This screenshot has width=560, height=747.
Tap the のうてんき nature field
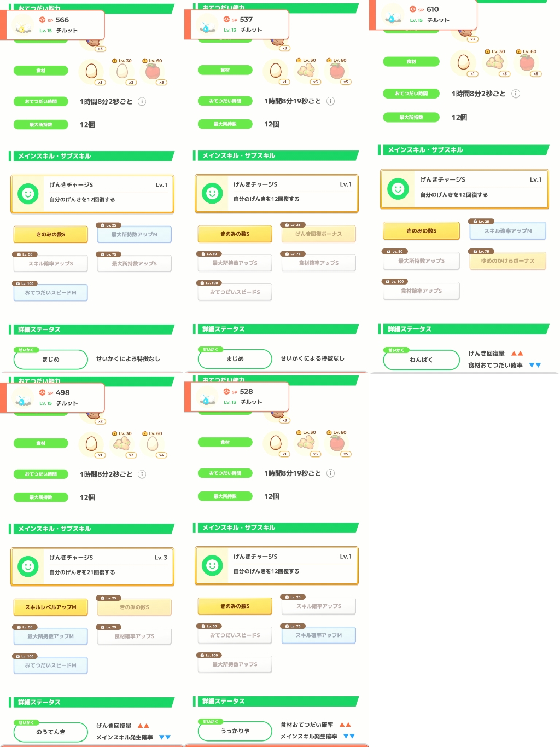pos(50,732)
